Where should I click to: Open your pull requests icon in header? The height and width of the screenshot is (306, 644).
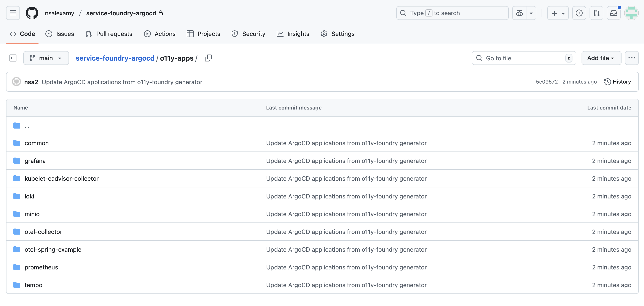596,13
